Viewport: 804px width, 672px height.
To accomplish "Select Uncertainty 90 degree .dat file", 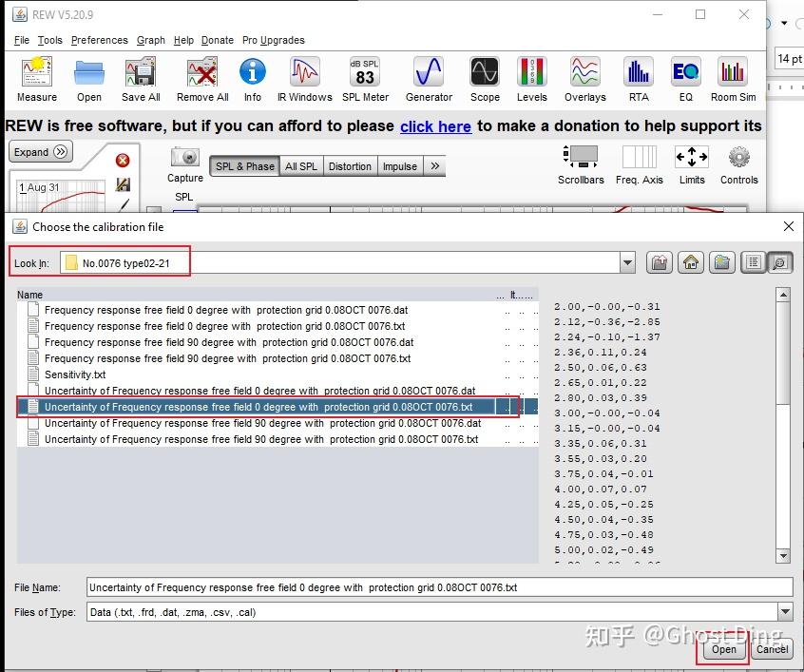I will click(x=278, y=423).
